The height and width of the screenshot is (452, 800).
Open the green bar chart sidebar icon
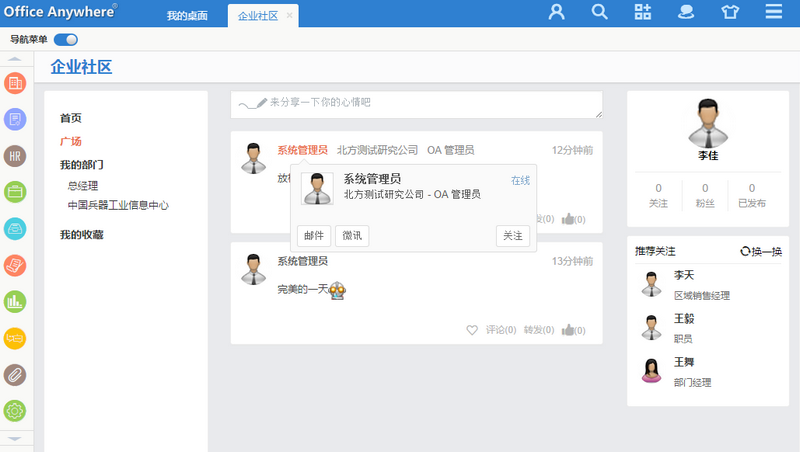[15, 300]
